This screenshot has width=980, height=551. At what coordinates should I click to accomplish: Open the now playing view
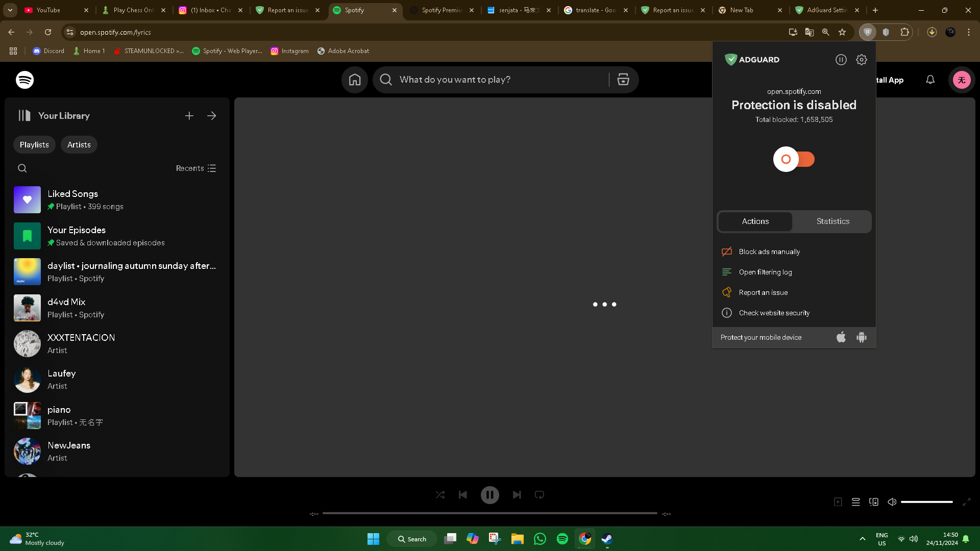click(x=838, y=502)
